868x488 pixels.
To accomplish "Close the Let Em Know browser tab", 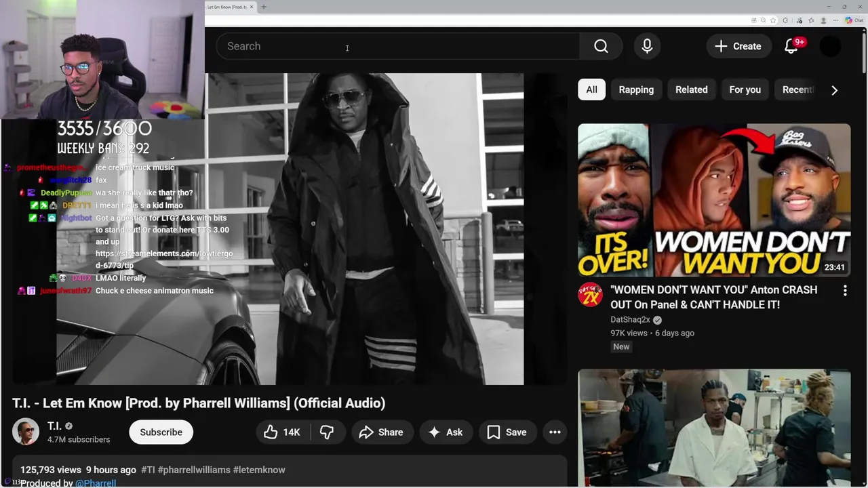I will (252, 7).
